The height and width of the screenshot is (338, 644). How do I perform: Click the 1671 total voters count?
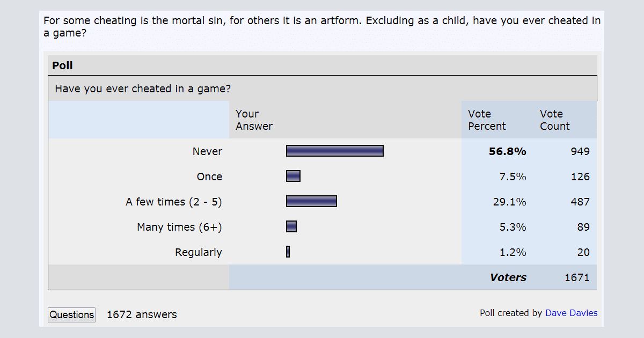[x=577, y=278]
